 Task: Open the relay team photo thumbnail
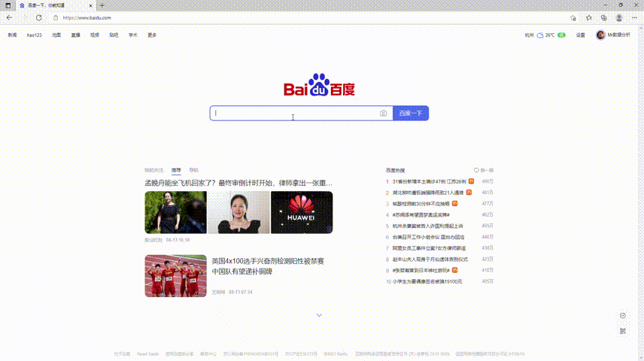point(176,275)
